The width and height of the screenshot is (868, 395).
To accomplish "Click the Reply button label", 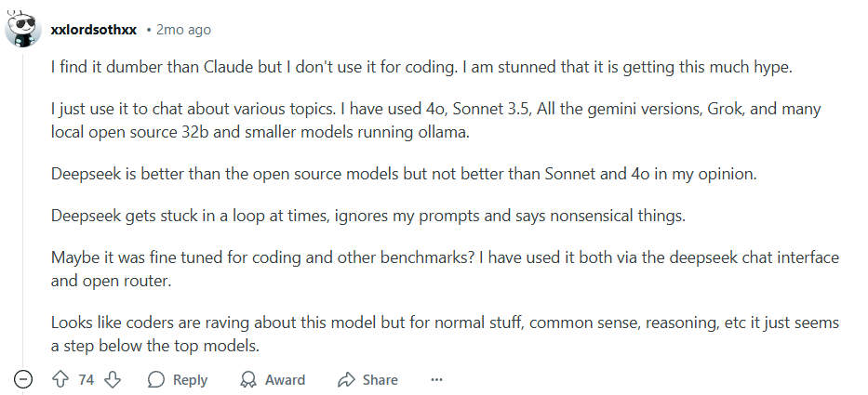I will pos(190,379).
